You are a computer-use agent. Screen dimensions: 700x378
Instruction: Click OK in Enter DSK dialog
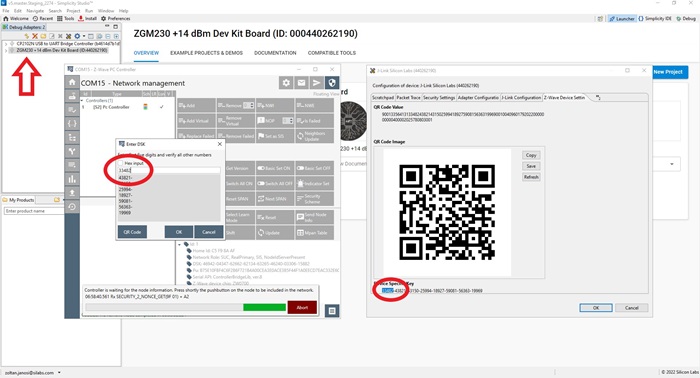point(179,232)
